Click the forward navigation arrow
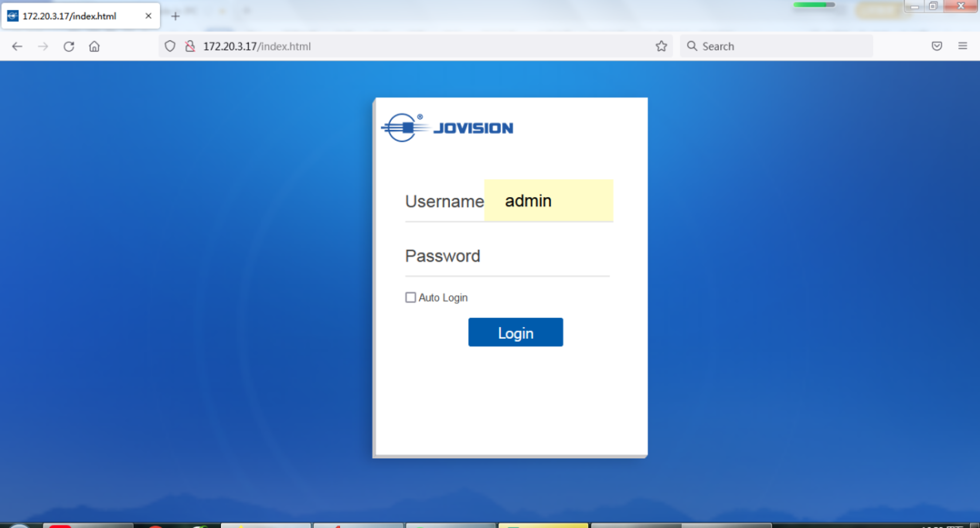980x528 pixels. tap(43, 46)
